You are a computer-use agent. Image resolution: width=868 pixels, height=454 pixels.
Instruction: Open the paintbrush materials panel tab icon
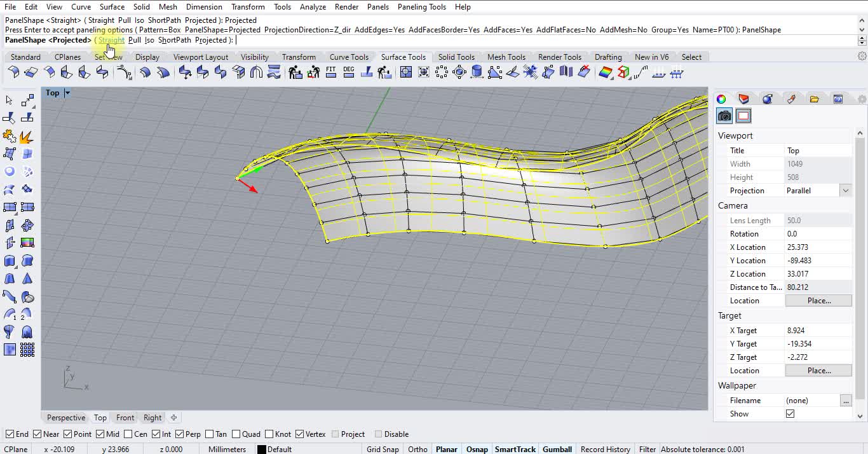(791, 99)
